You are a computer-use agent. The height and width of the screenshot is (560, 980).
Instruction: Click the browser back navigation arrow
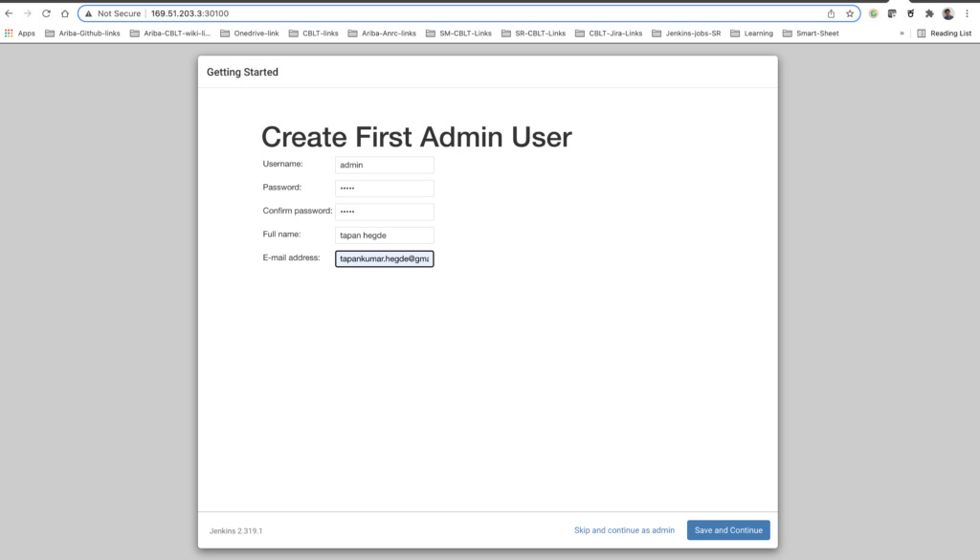coord(10,13)
